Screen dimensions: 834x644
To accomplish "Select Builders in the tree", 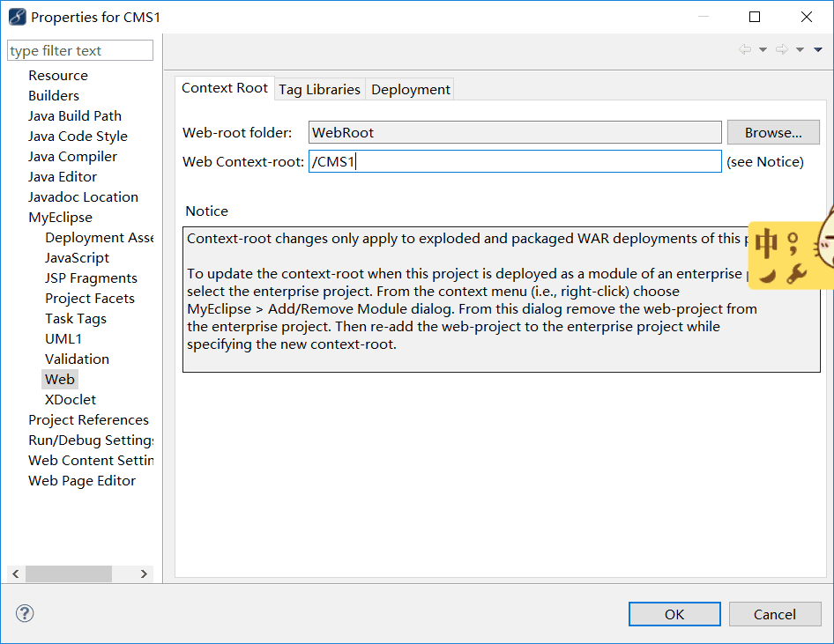I will (54, 96).
